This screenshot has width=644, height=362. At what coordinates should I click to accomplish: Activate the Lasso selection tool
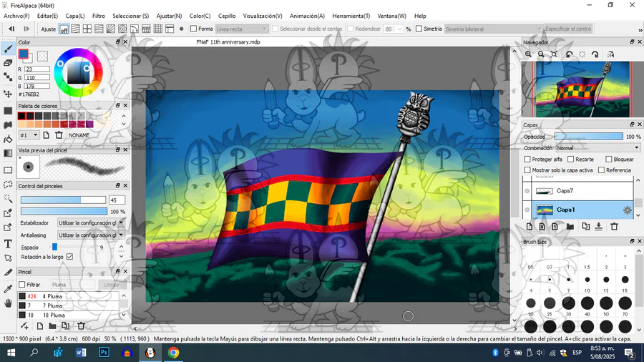[x=8, y=185]
